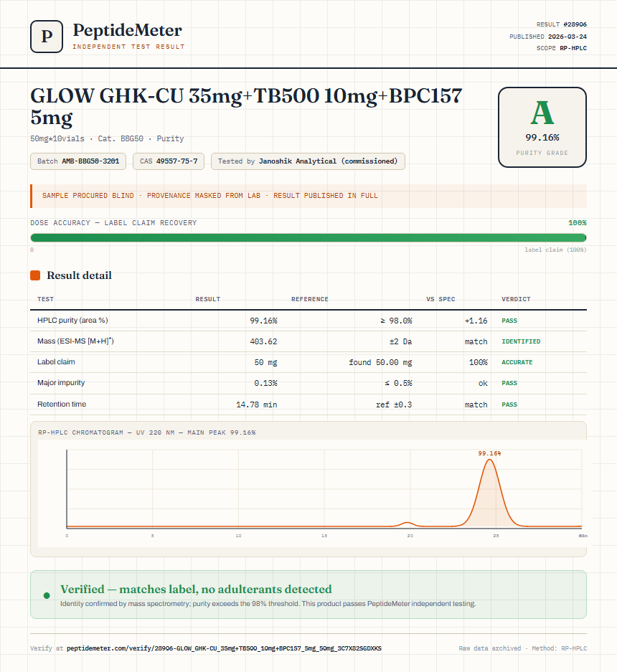
Task: Click the PASS verdict for Retention time
Action: click(509, 404)
